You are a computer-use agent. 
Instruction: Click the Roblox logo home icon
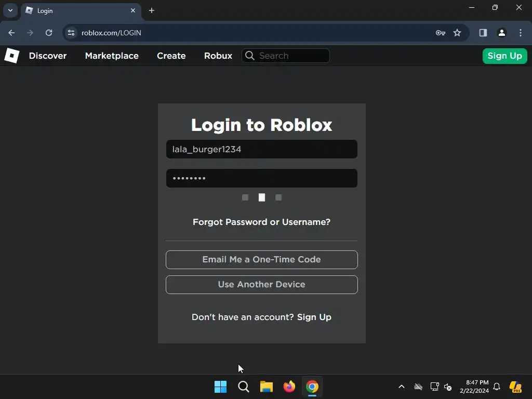click(11, 56)
